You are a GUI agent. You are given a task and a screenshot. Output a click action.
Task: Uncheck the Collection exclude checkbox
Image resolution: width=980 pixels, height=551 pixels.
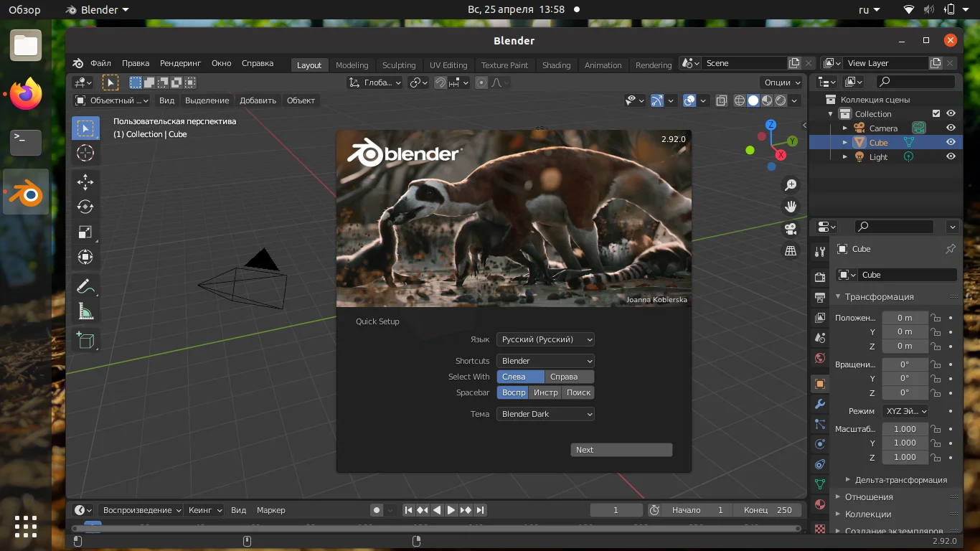936,114
